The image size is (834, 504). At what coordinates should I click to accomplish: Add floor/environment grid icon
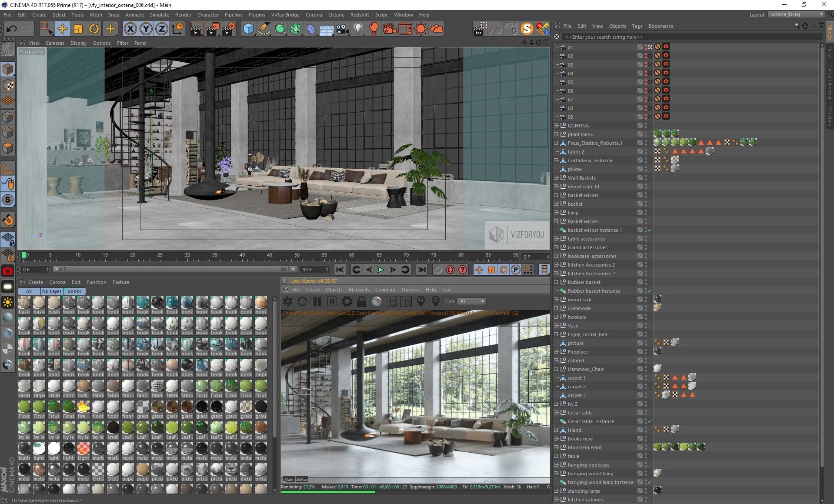click(x=327, y=29)
